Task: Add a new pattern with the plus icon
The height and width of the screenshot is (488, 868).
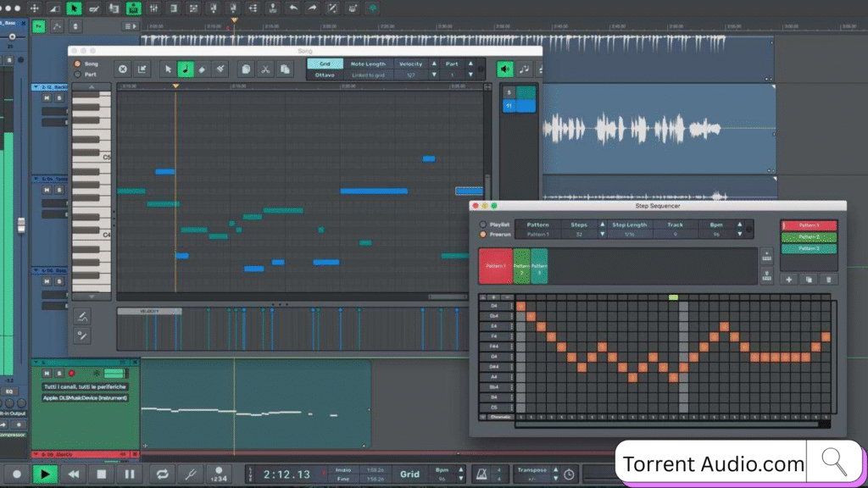Action: pos(788,279)
